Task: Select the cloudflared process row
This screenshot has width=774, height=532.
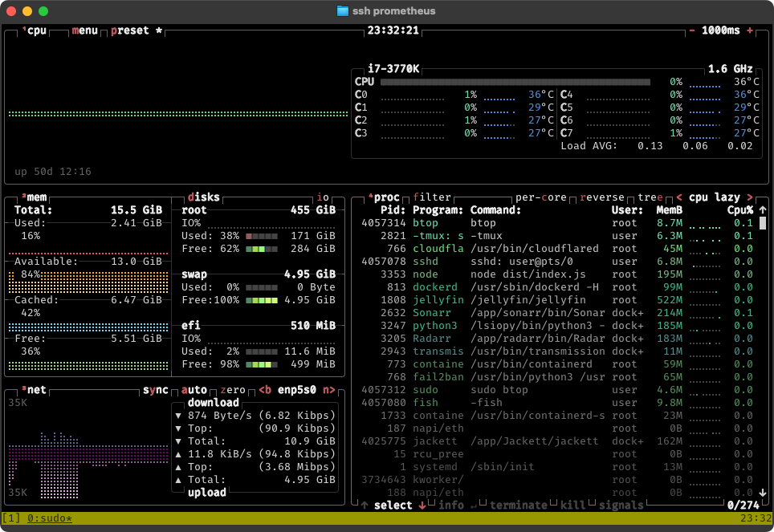Action: coord(556,249)
